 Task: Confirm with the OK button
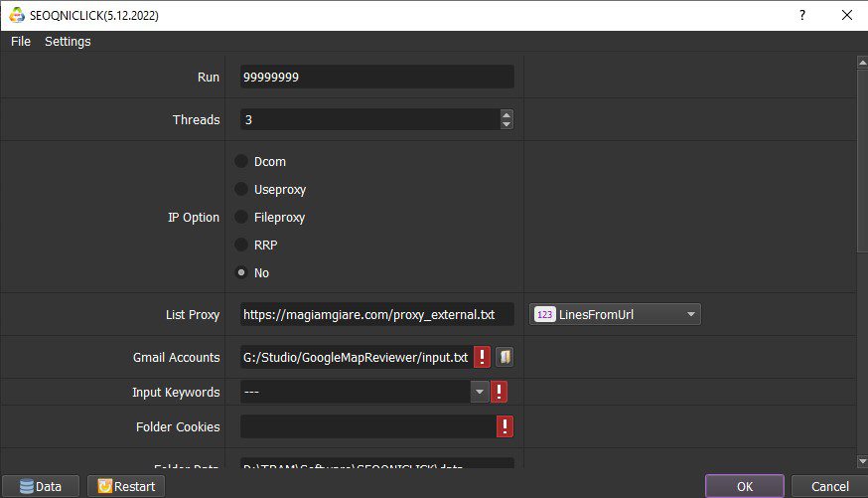[745, 486]
